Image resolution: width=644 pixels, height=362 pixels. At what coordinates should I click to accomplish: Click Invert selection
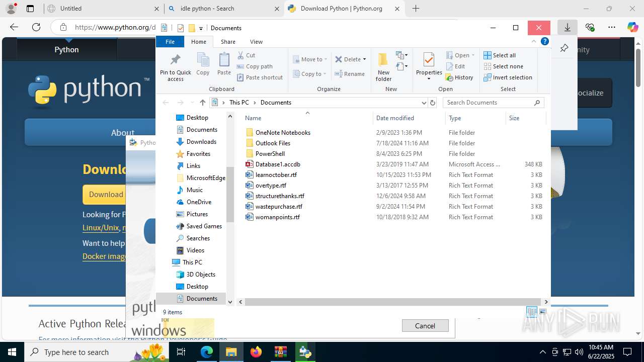[508, 77]
